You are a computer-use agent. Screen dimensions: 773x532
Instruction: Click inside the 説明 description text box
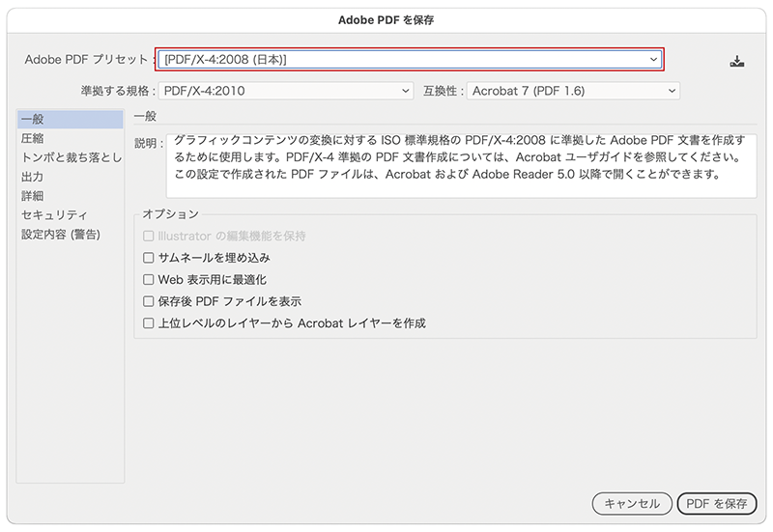pyautogui.click(x=462, y=166)
